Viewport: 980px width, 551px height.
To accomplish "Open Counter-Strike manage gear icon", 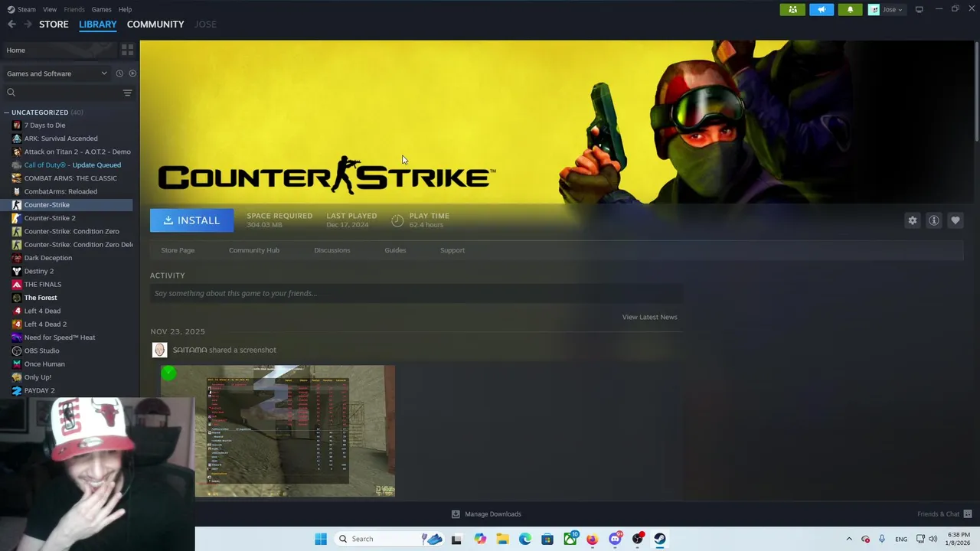I will (x=913, y=220).
